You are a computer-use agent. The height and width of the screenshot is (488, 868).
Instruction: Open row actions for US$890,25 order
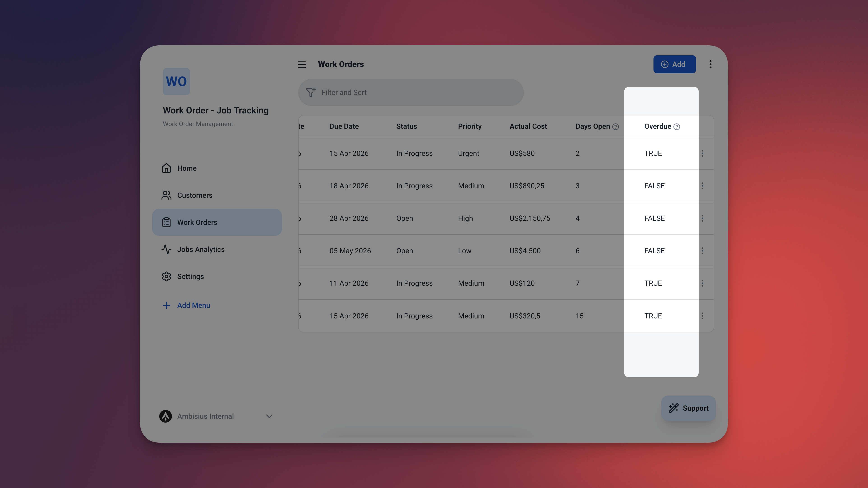702,186
